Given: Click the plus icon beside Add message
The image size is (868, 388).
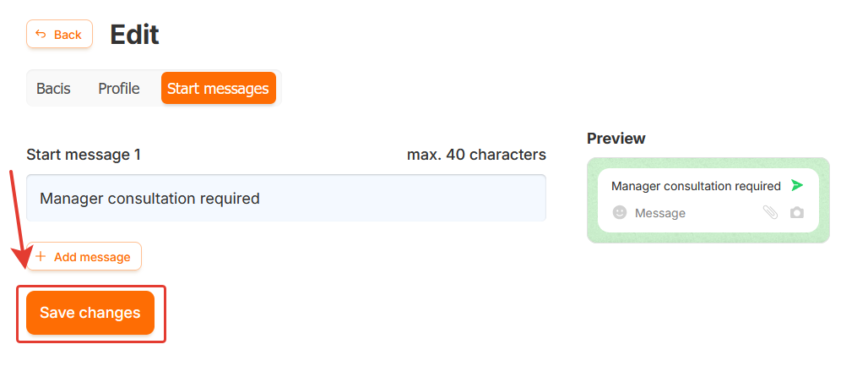Looking at the screenshot, I should click(x=41, y=257).
